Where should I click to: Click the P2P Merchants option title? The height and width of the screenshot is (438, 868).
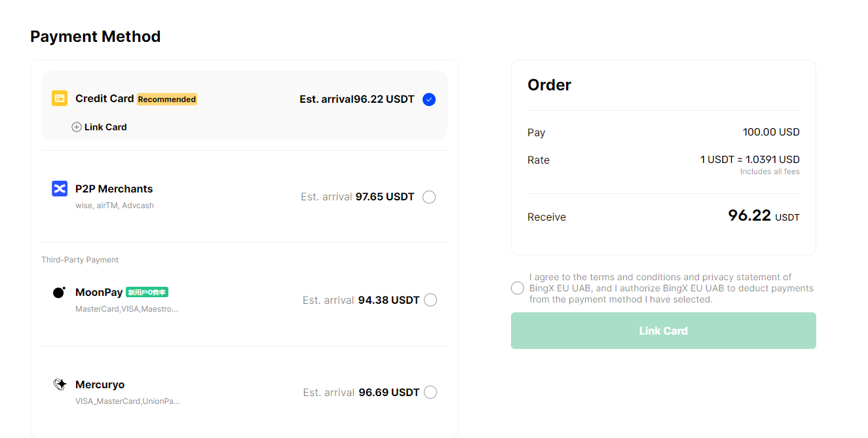pyautogui.click(x=114, y=189)
